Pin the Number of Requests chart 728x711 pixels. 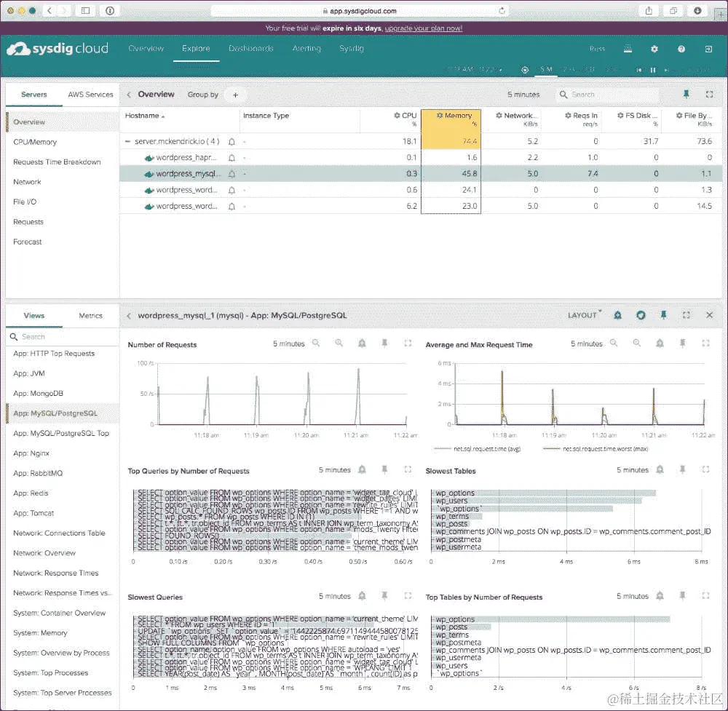click(x=384, y=343)
